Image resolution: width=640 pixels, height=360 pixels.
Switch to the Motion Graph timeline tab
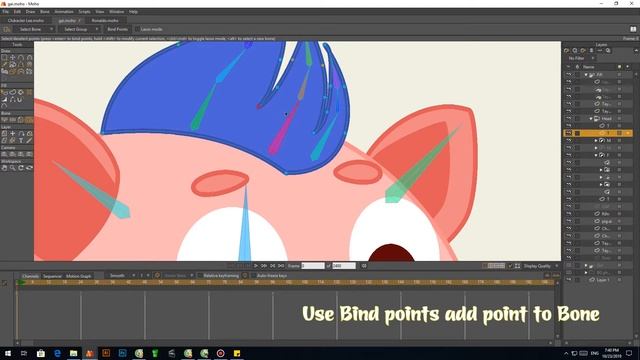78,276
